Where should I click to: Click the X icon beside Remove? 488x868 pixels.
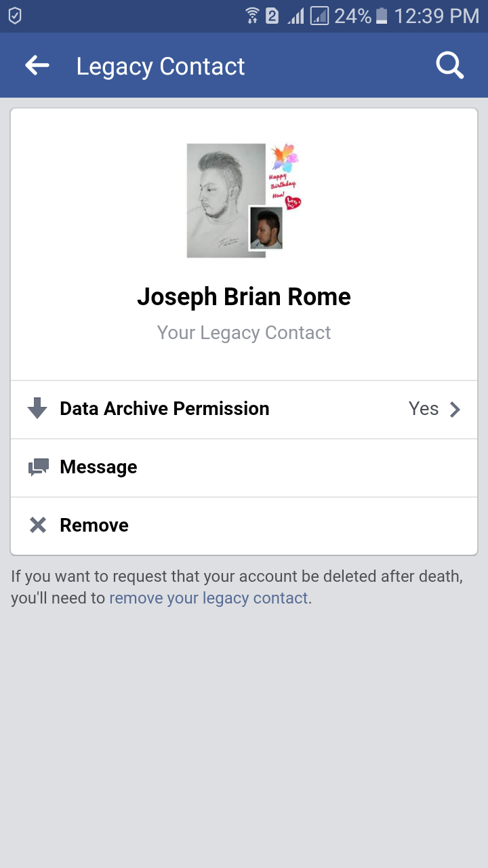click(x=37, y=524)
